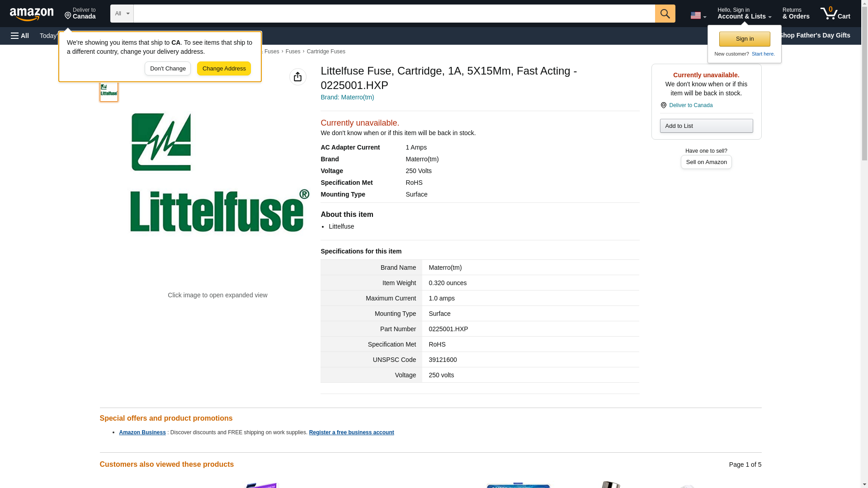Viewport: 868px width, 488px height.
Task: Open the cart icon
Action: point(835,14)
